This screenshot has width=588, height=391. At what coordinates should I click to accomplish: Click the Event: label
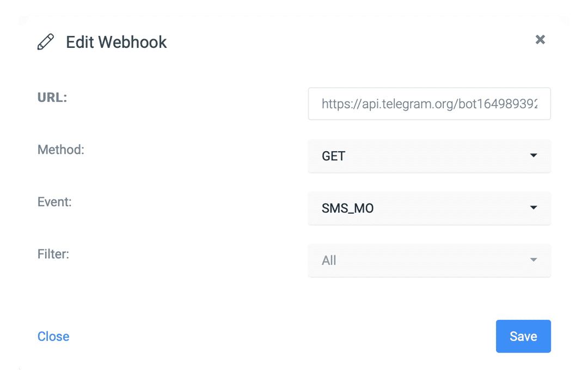[x=54, y=202]
